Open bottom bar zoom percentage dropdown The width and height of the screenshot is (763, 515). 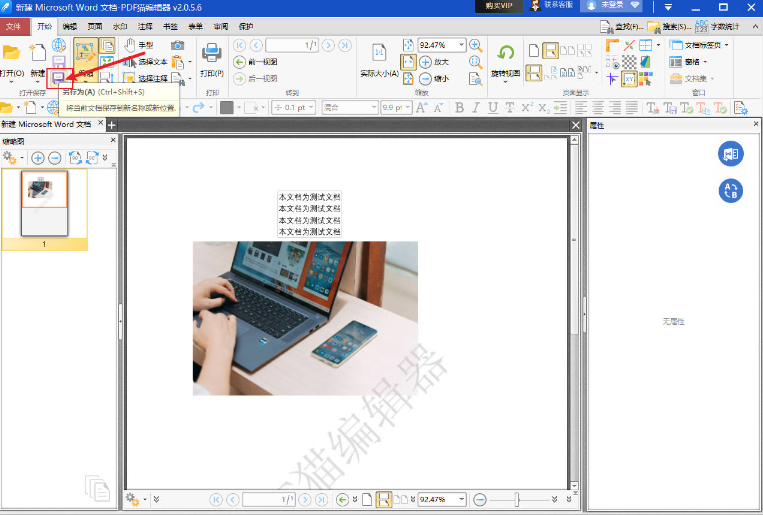tap(461, 499)
